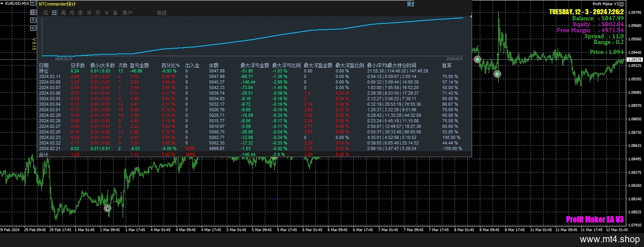Click the MTCommander统计 panel title

click(x=57, y=4)
